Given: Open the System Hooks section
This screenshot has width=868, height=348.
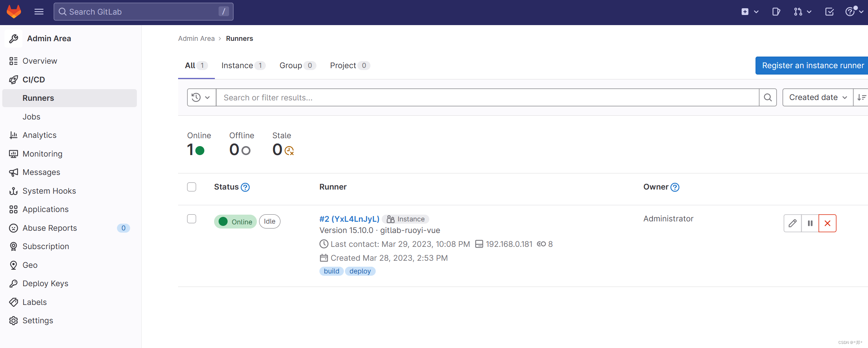Looking at the screenshot, I should [x=49, y=191].
